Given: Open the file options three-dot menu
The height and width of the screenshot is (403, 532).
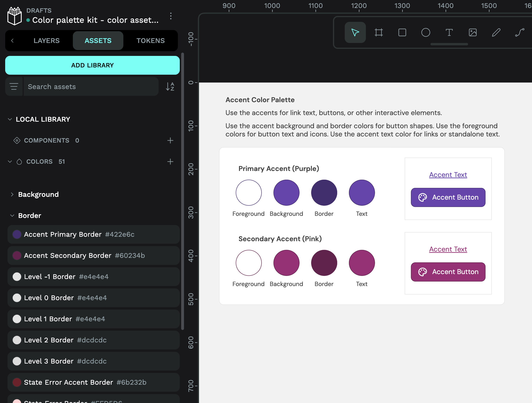Looking at the screenshot, I should tap(171, 16).
